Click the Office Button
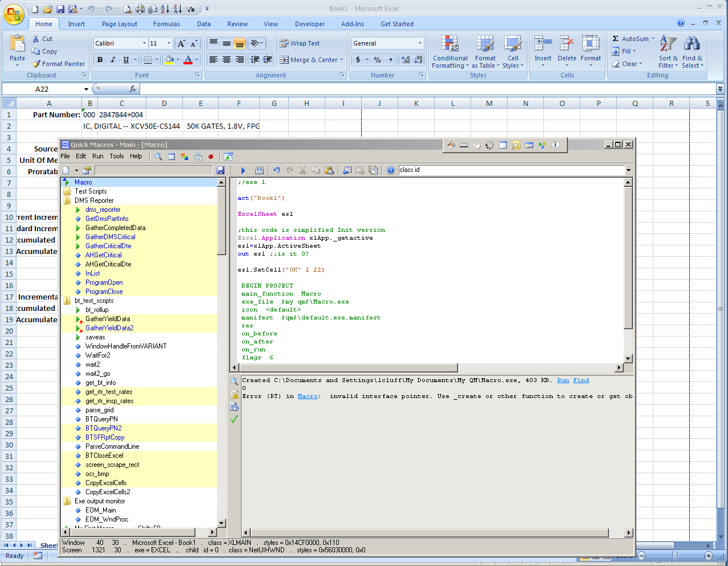Viewport: 728px width, 566px height. click(14, 14)
